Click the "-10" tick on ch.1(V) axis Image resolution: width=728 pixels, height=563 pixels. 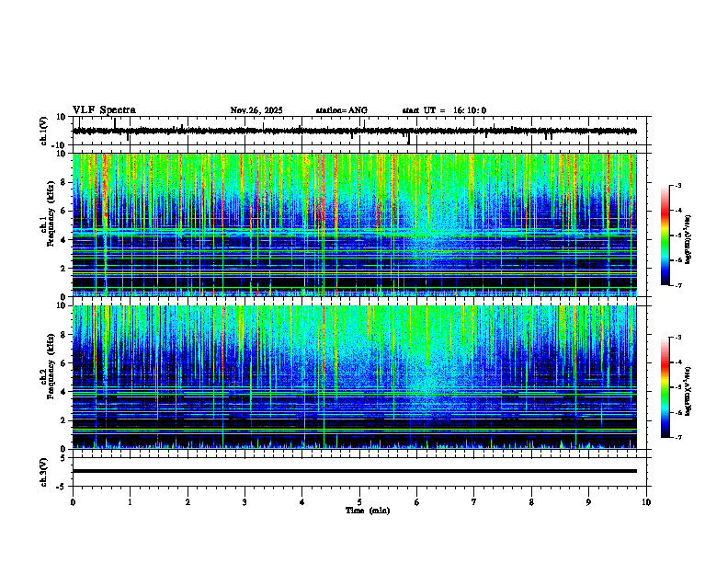pos(60,145)
